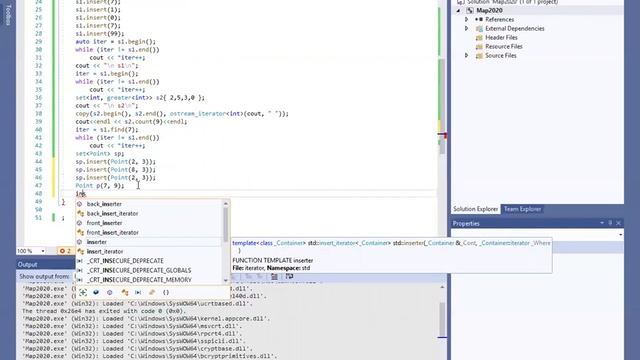Toggle the grey circle IntelliSense filter icon
The width and height of the screenshot is (640, 360).
pyautogui.click(x=110, y=292)
